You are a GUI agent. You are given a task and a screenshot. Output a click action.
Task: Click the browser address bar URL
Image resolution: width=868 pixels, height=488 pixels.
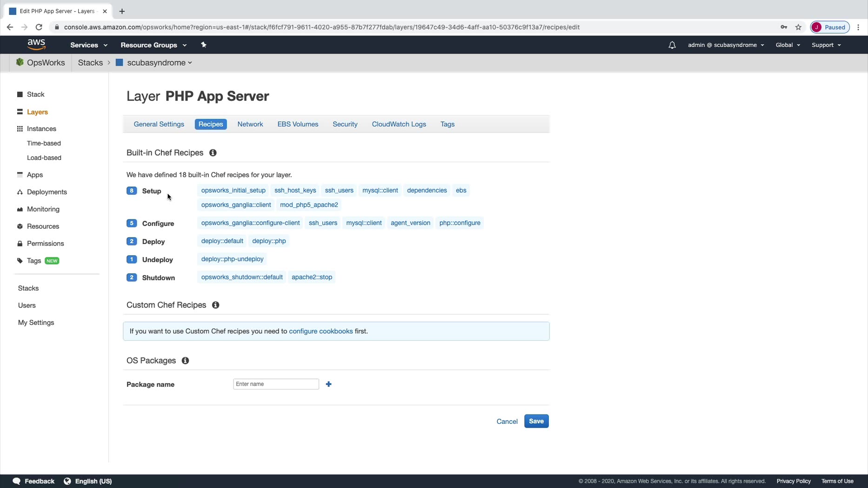click(322, 27)
